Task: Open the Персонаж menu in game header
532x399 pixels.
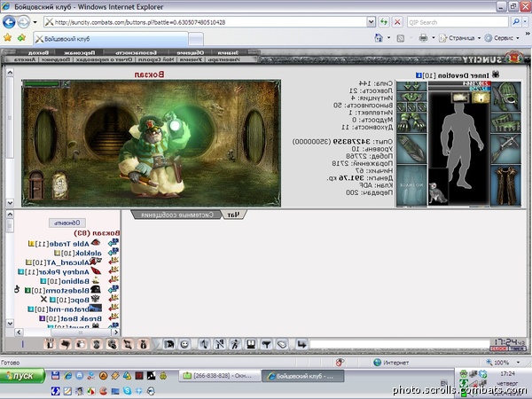Action: (80, 52)
